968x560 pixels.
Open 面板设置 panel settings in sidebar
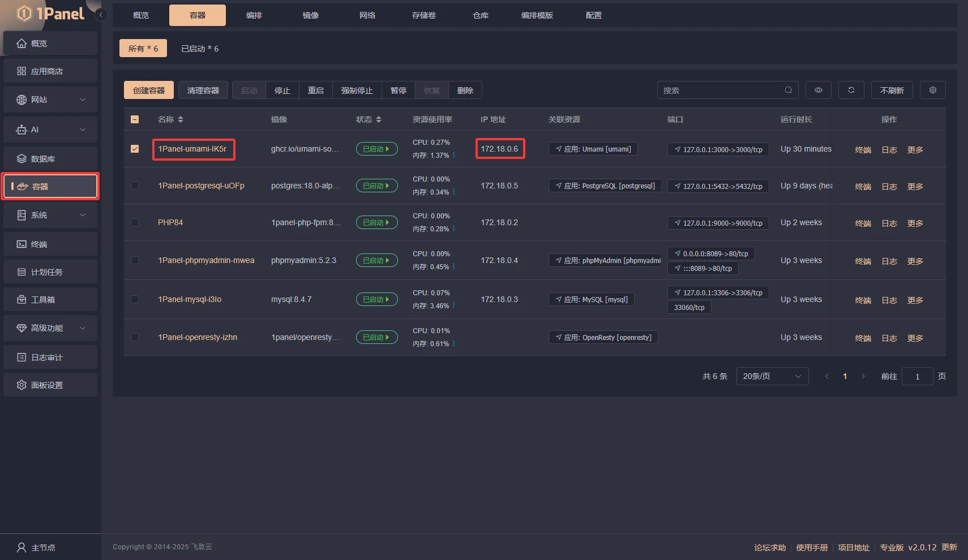50,385
